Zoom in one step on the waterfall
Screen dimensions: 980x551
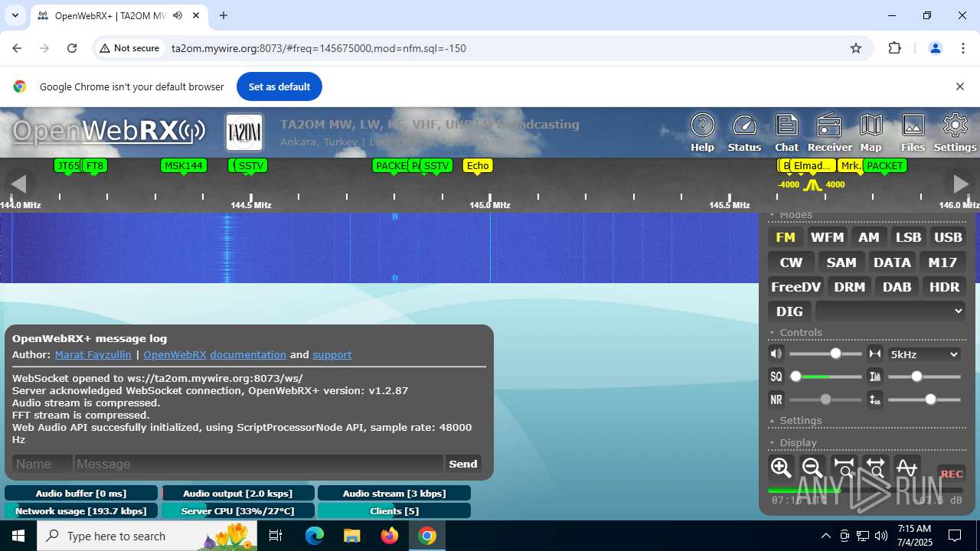point(781,468)
